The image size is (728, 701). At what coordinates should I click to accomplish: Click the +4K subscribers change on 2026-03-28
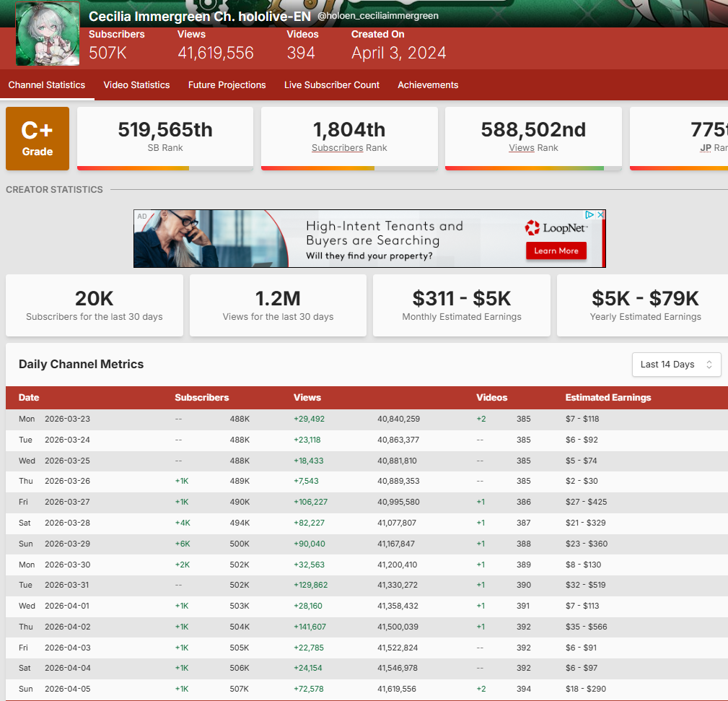[x=183, y=523]
